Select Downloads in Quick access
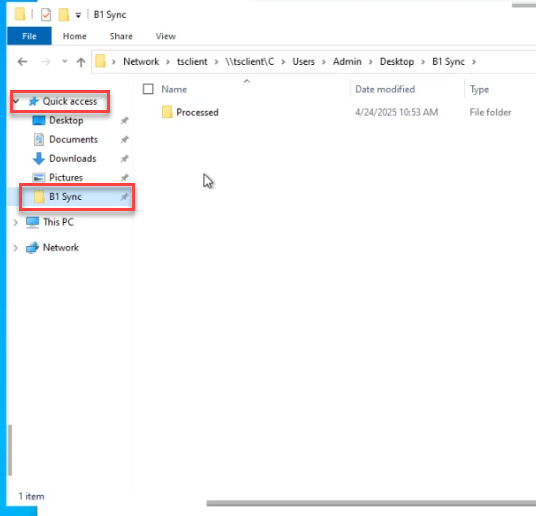The height and width of the screenshot is (516, 536). (73, 159)
